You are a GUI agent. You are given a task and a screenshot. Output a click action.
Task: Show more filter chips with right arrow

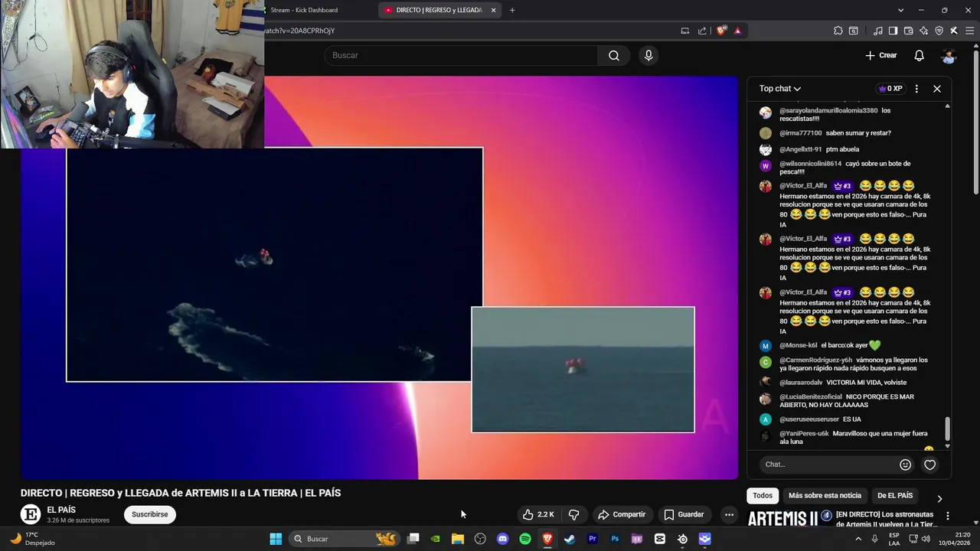click(939, 498)
